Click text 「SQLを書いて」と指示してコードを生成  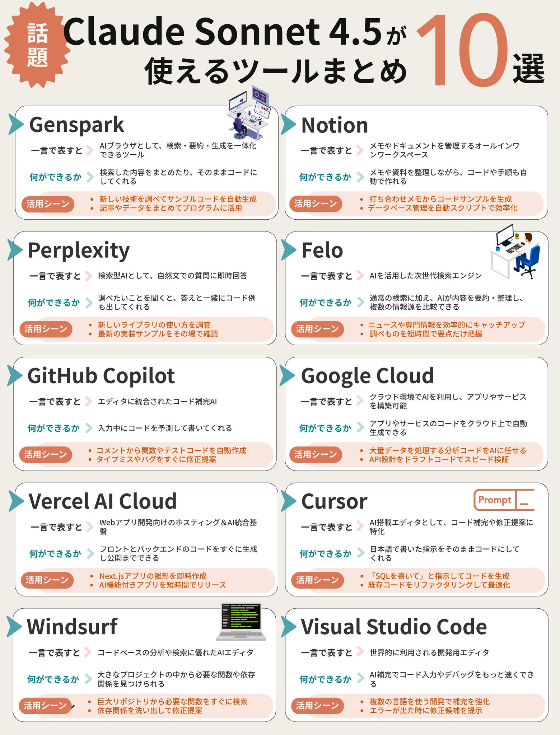(x=439, y=576)
